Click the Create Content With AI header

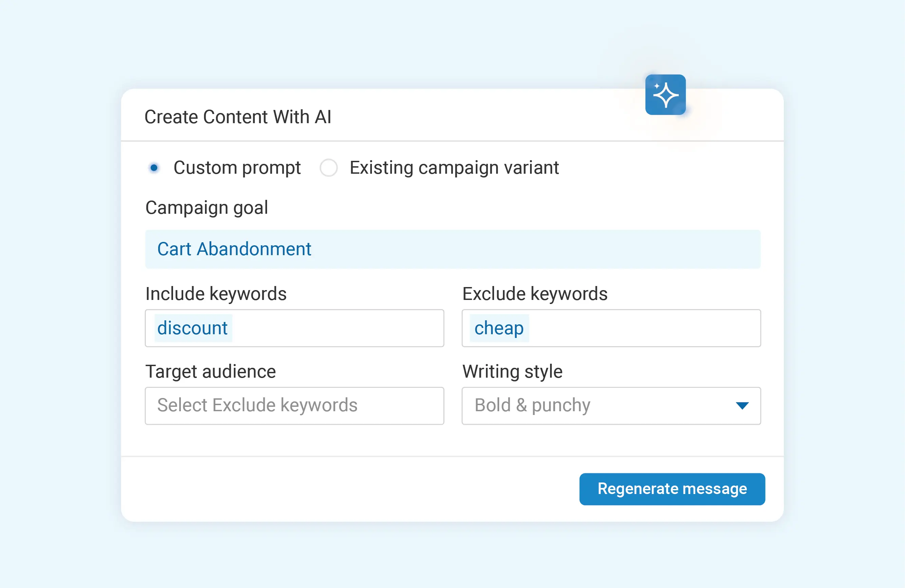pos(238,117)
